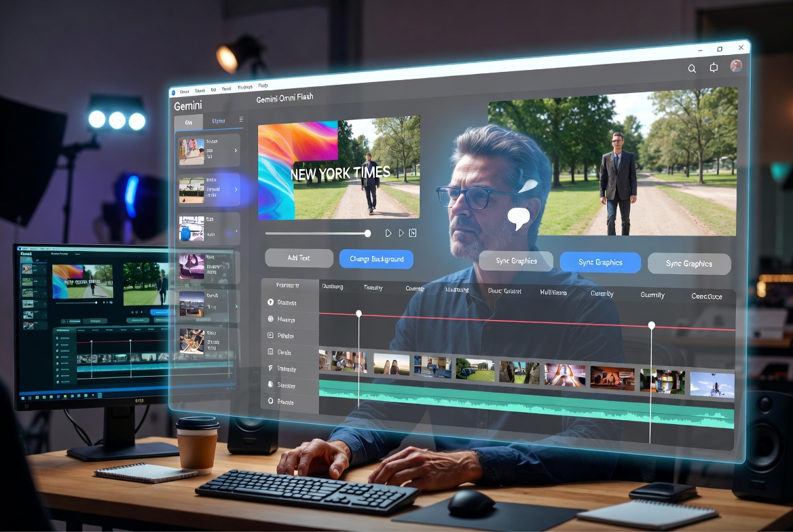Click the square frame icon after play buttons

[x=413, y=233]
